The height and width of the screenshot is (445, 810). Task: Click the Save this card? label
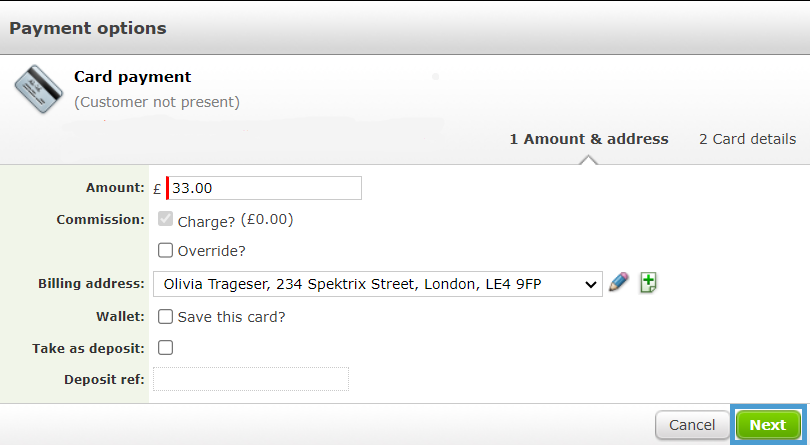[x=231, y=317]
